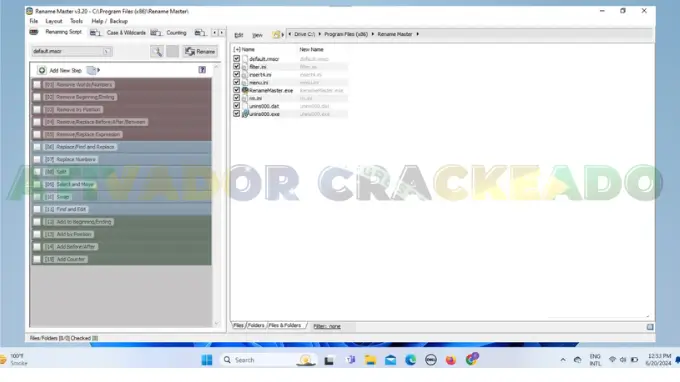This screenshot has height=382, width=680.
Task: Open the default.rmscr script dropdown
Action: [106, 51]
